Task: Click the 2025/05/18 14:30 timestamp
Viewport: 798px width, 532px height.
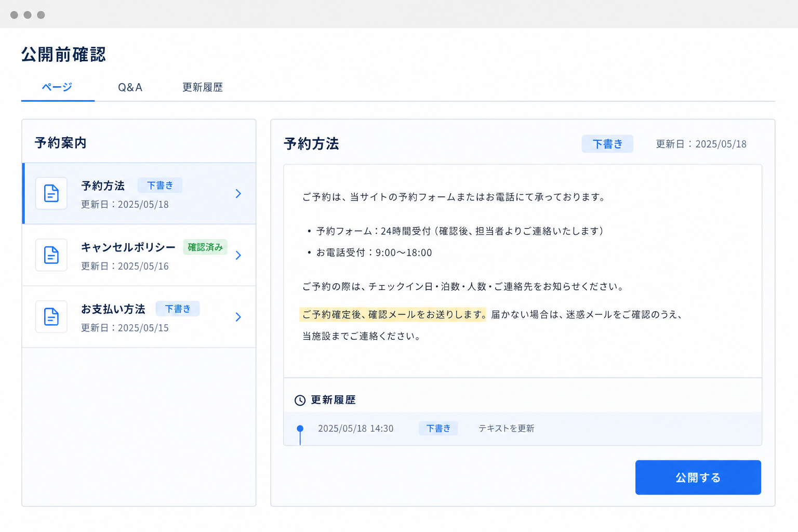Action: (355, 429)
